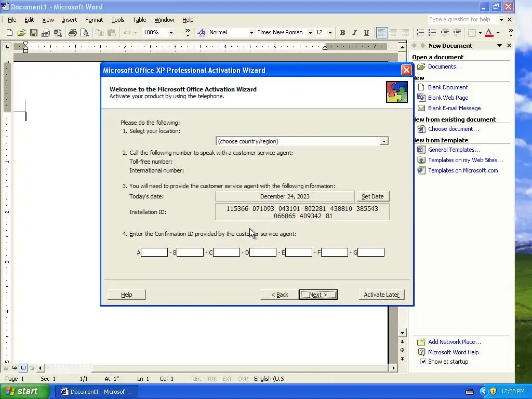The width and height of the screenshot is (532, 399).
Task: Open the font color dropdown arrow
Action: (x=498, y=33)
